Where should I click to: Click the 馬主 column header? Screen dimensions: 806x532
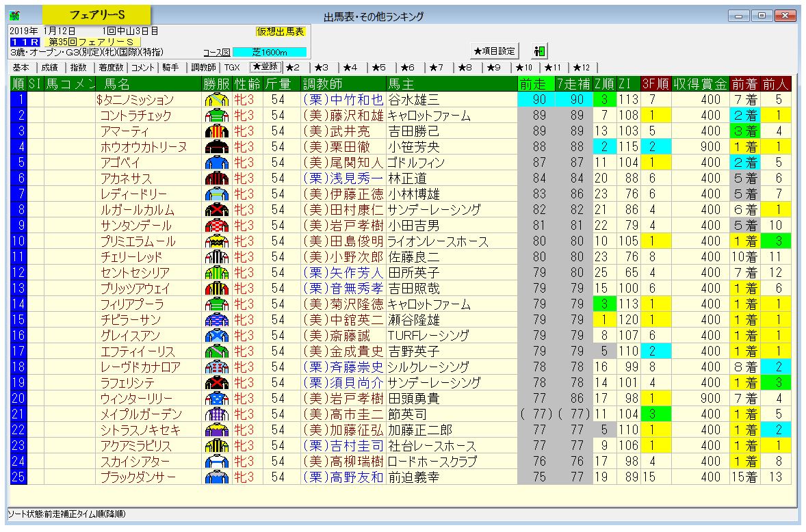coord(452,83)
